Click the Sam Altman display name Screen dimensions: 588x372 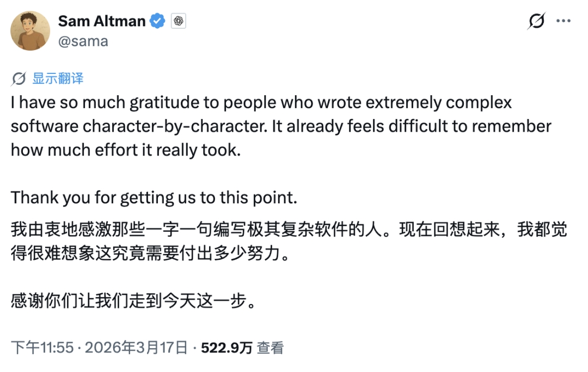(102, 21)
